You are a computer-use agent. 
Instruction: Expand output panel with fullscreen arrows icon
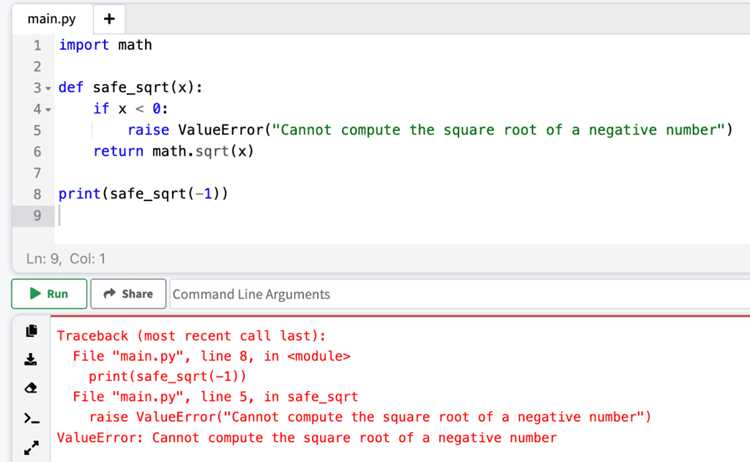pyautogui.click(x=31, y=448)
